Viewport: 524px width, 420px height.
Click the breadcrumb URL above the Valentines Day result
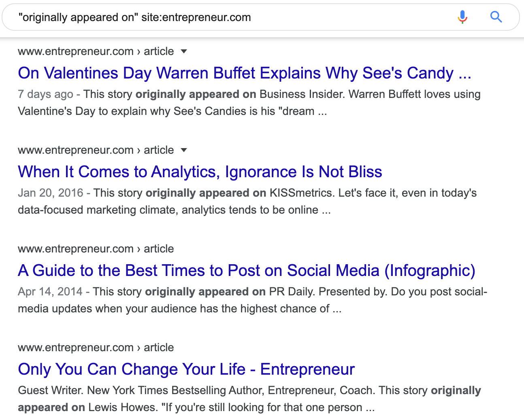75,51
